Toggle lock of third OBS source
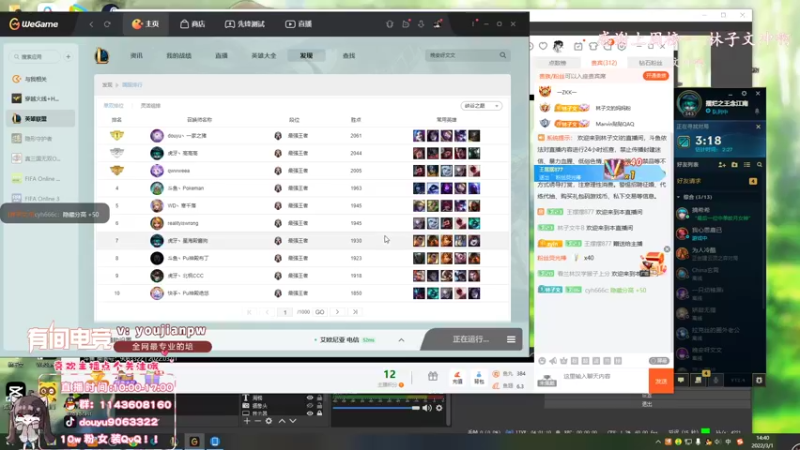This screenshot has height=450, width=800. tap(319, 413)
